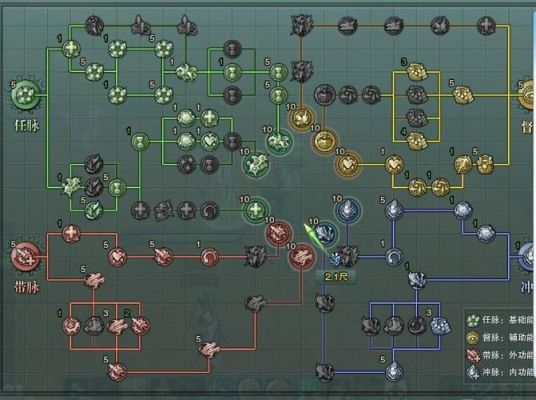Click the large gold heart node level 10
Screen dimensions: 536x400
click(x=348, y=165)
